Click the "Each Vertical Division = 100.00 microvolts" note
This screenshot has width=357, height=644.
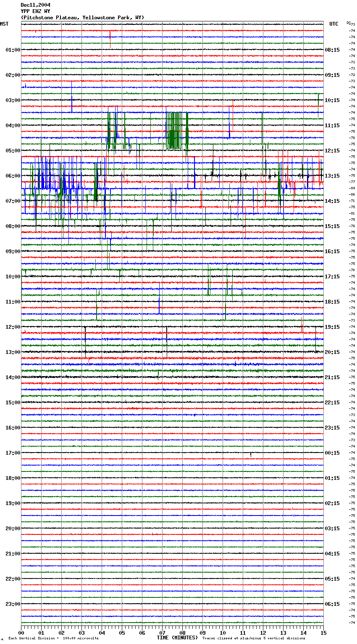point(53,639)
